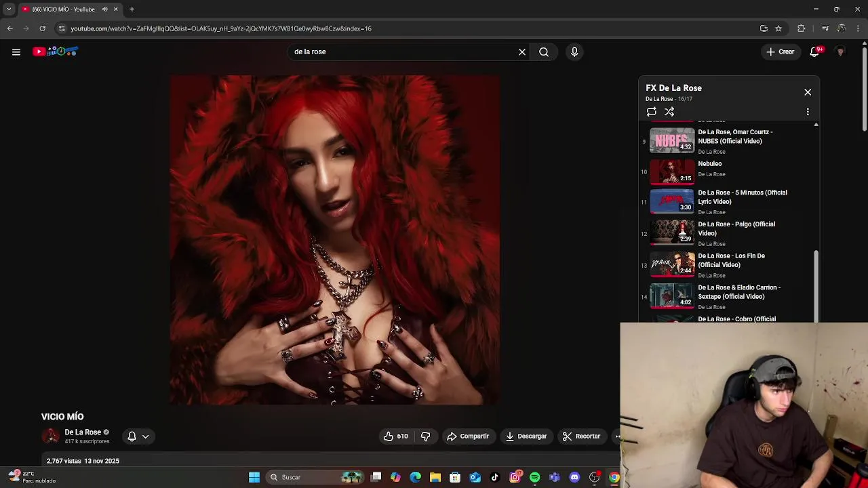Open Instagram from the taskbar
Viewport: 868px width, 488px height.
[515, 477]
